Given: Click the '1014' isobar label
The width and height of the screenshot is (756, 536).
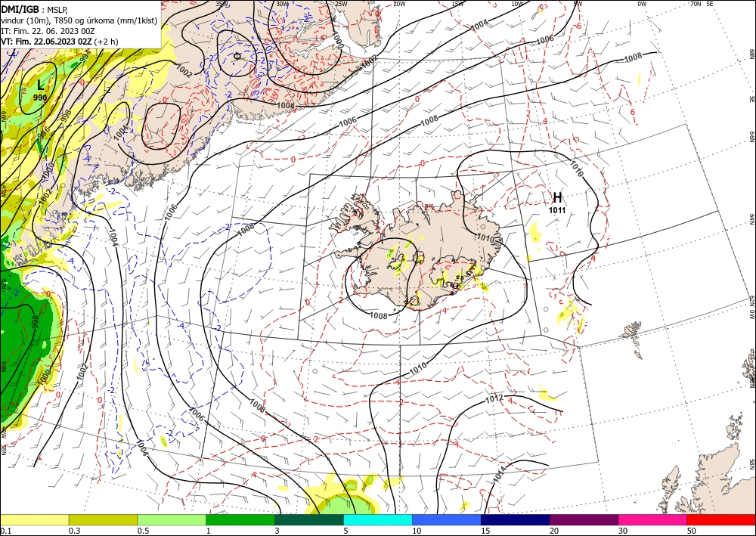Looking at the screenshot, I should 500,476.
